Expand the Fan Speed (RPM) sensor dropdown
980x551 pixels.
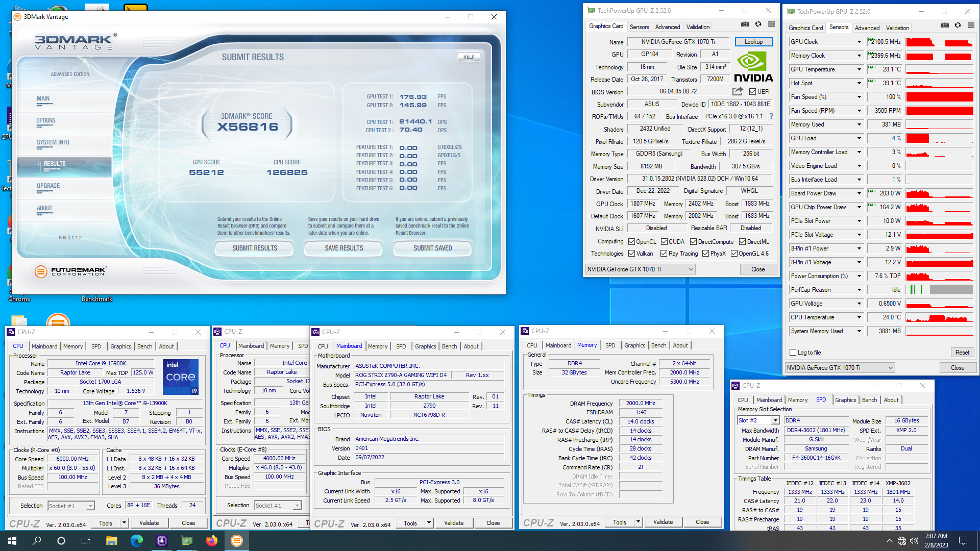[859, 111]
